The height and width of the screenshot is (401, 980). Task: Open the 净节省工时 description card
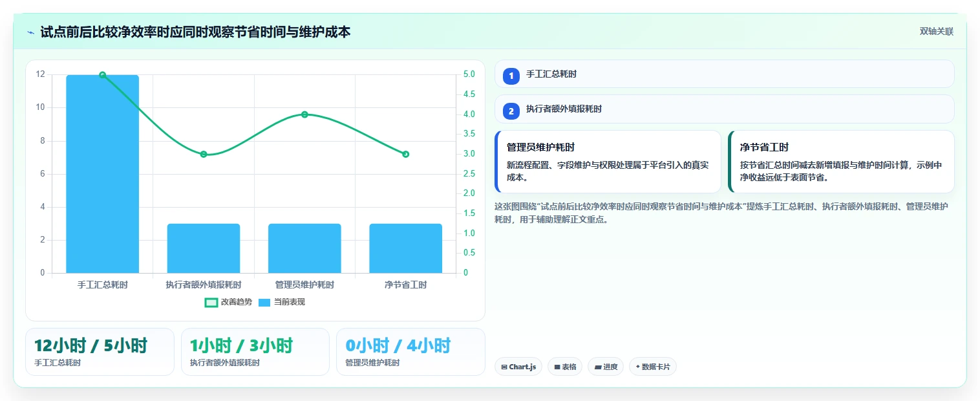coord(841,162)
